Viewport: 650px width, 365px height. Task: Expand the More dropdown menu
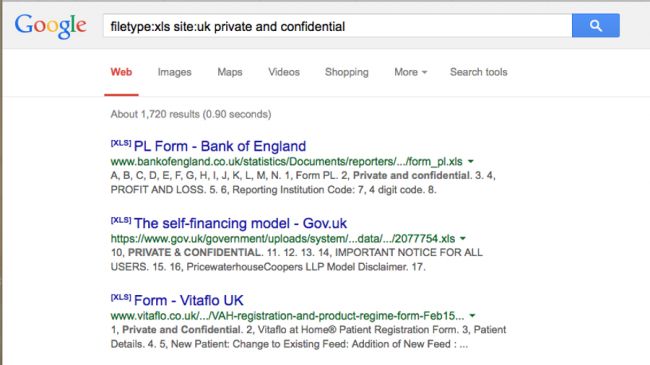pos(410,72)
